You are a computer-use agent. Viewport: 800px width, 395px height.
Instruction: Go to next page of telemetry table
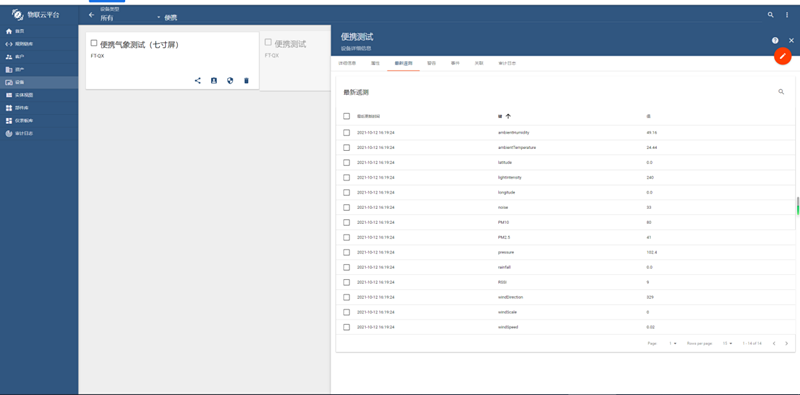click(x=786, y=343)
